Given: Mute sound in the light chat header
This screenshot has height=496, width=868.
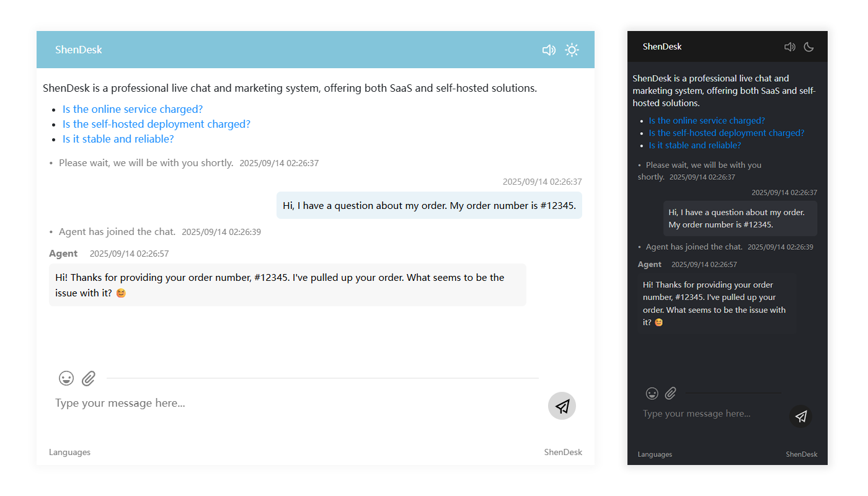Looking at the screenshot, I should 549,50.
